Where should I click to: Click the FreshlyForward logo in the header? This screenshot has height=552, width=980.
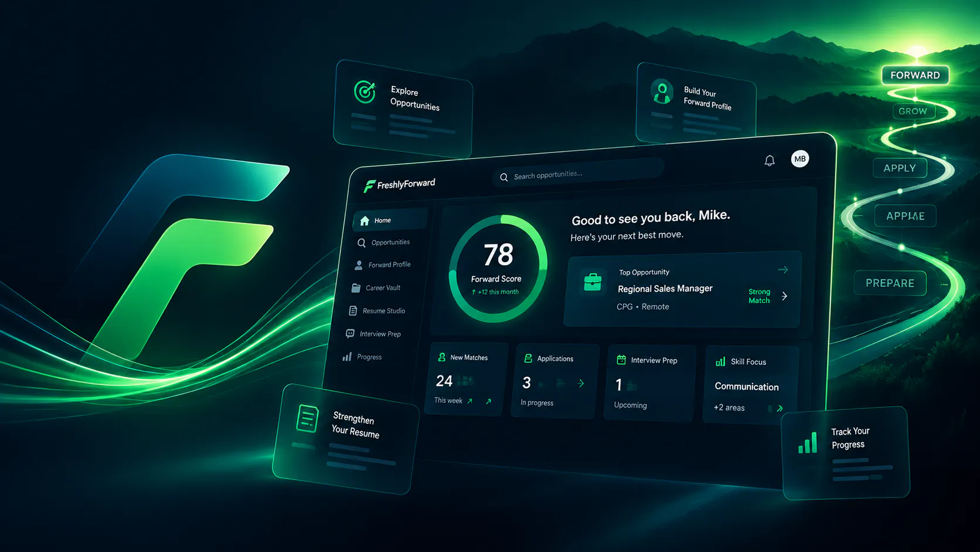click(x=399, y=185)
